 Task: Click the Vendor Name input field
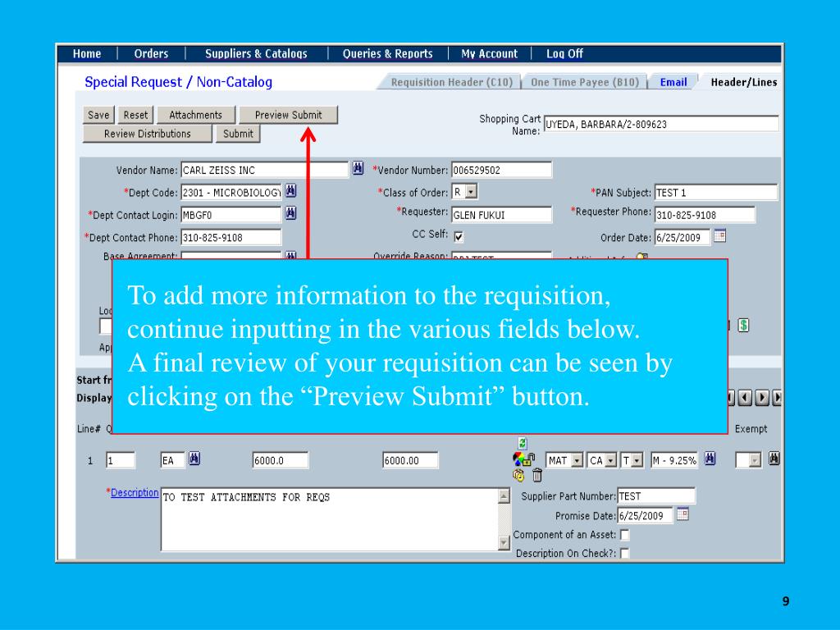click(265, 170)
